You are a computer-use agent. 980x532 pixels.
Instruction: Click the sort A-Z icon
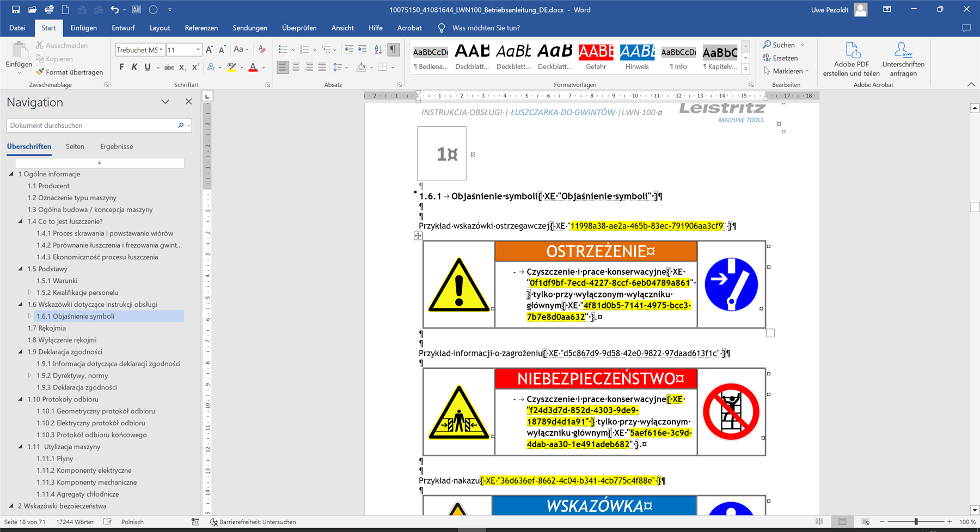(378, 50)
